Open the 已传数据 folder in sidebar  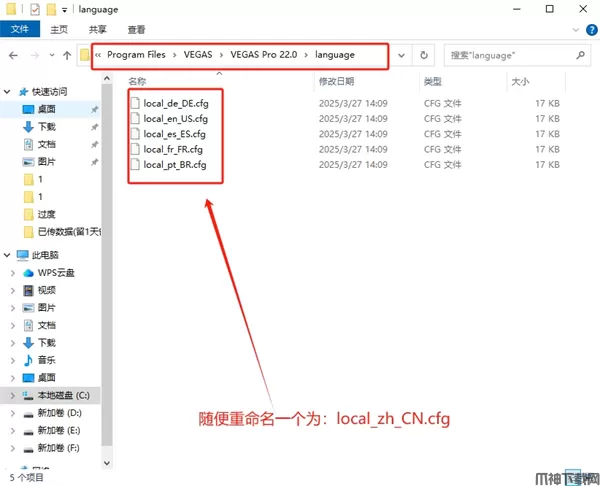(x=69, y=232)
